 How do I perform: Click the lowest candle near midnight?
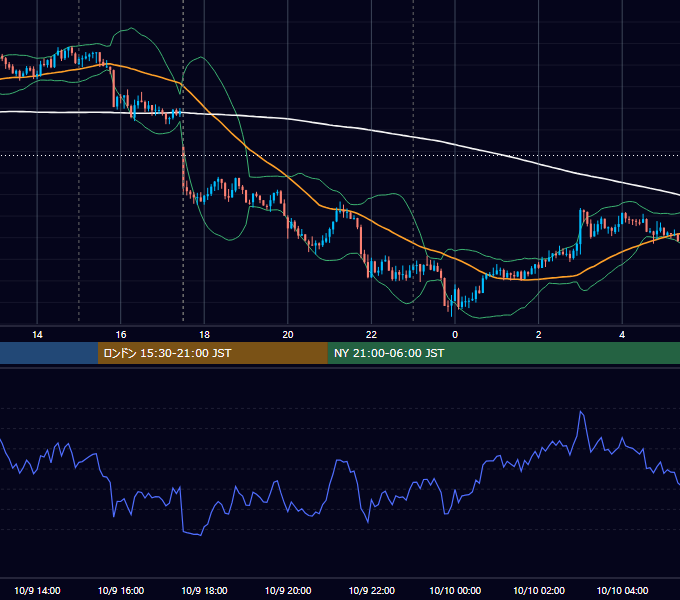(451, 304)
